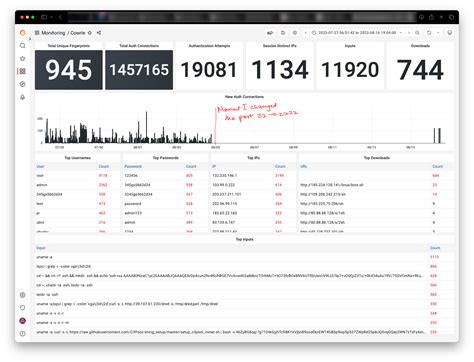Share the dashboard using the share icon
The height and width of the screenshot is (362, 474).
click(x=99, y=33)
